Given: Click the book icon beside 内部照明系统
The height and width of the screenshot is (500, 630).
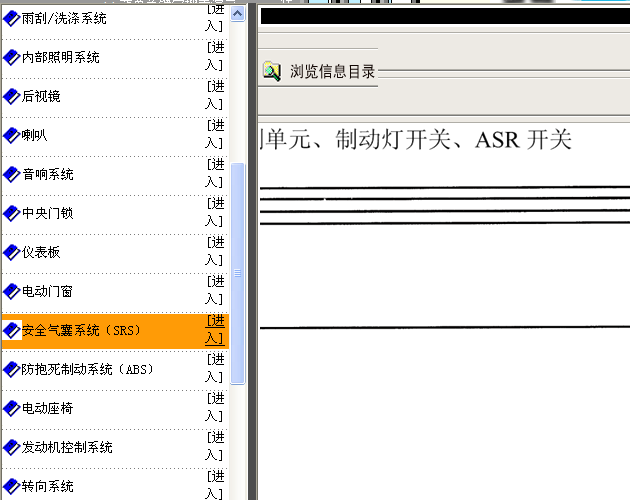Looking at the screenshot, I should (11, 57).
